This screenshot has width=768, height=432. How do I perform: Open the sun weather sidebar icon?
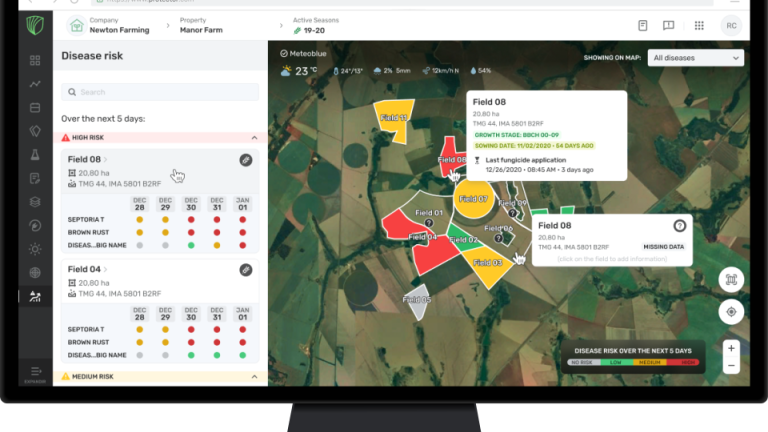35,249
